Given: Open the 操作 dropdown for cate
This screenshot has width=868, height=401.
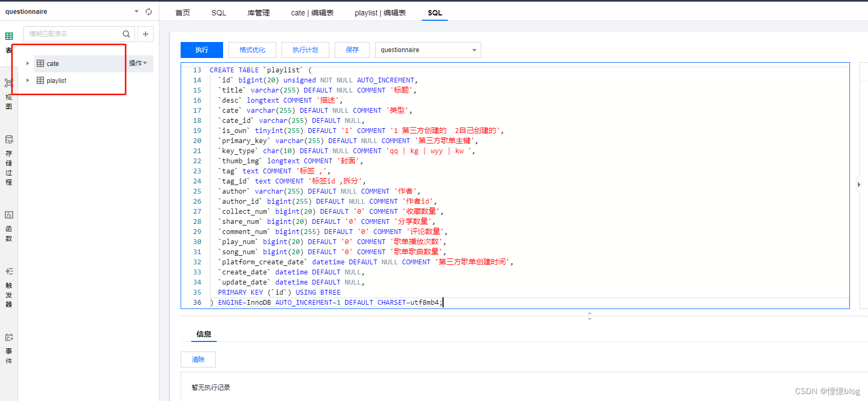Looking at the screenshot, I should click(x=138, y=63).
